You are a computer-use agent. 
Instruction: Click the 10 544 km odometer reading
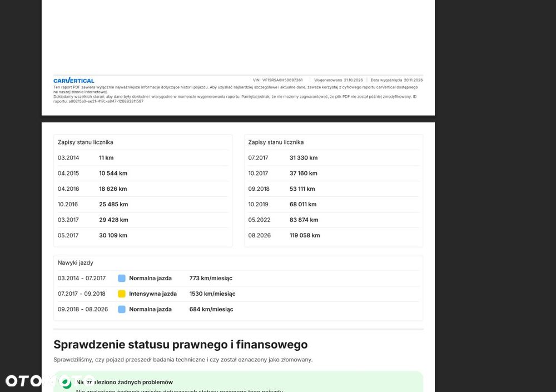[113, 173]
